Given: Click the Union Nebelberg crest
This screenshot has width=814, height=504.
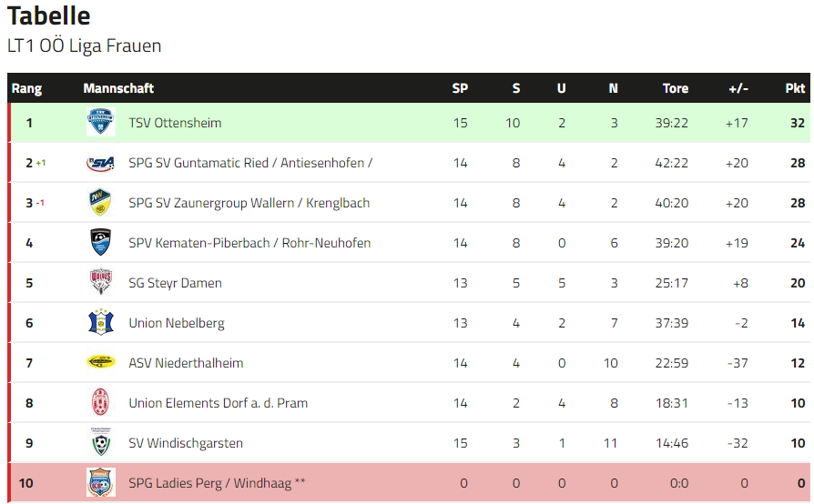Looking at the screenshot, I should click(100, 323).
